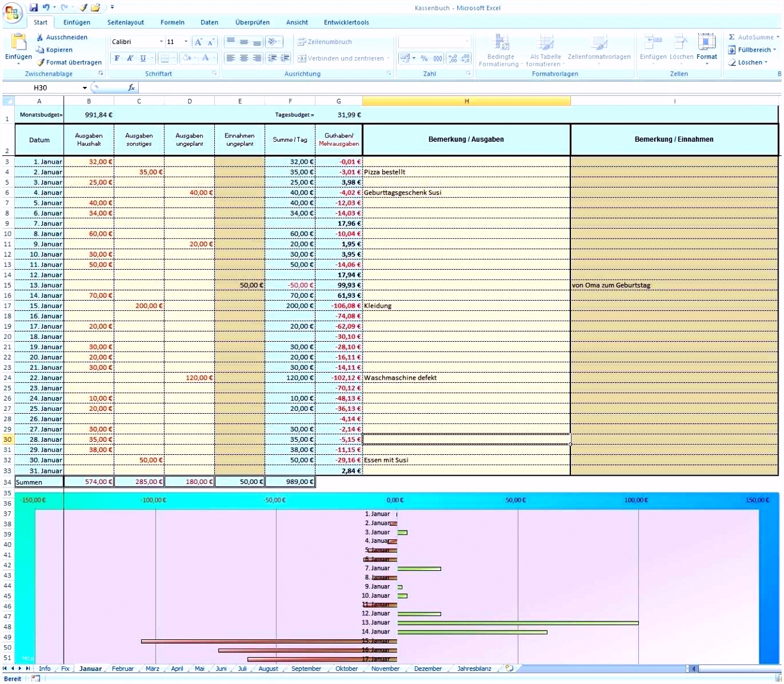Open Zellenformatvorlagen gallery
The height and width of the screenshot is (684, 784).
click(599, 48)
